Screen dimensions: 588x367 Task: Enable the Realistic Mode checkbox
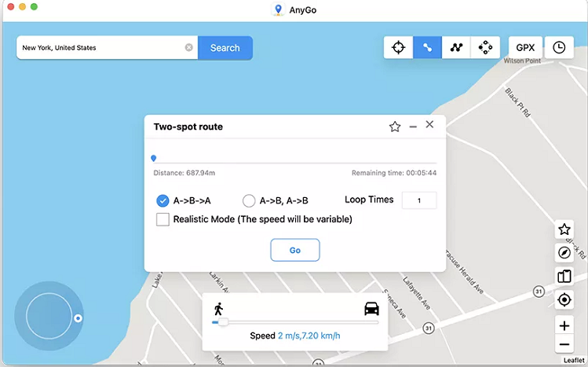(163, 219)
